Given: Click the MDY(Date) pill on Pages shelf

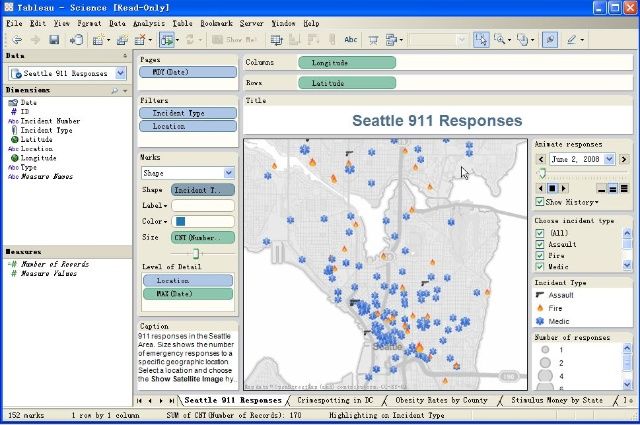Looking at the screenshot, I should coord(188,72).
